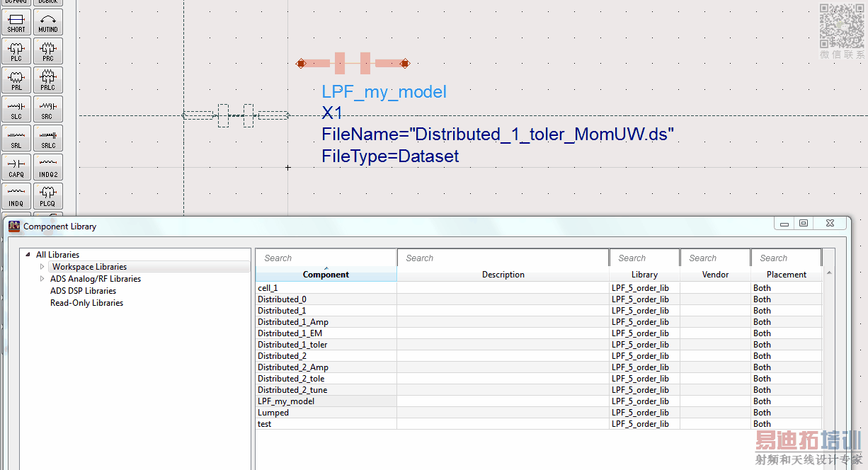This screenshot has width=868, height=470.
Task: Expand ADS Analog/RF Libraries node
Action: [x=42, y=279]
